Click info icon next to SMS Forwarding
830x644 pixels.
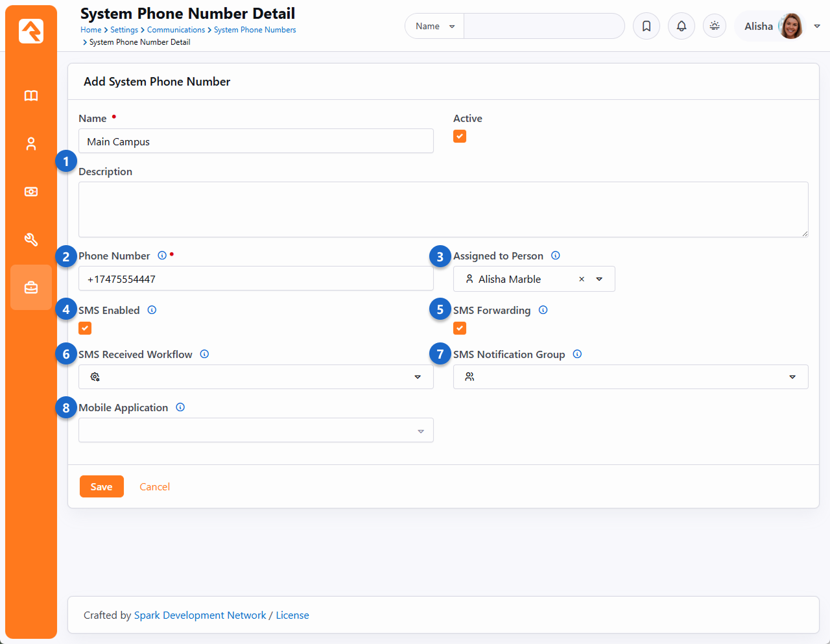click(543, 310)
